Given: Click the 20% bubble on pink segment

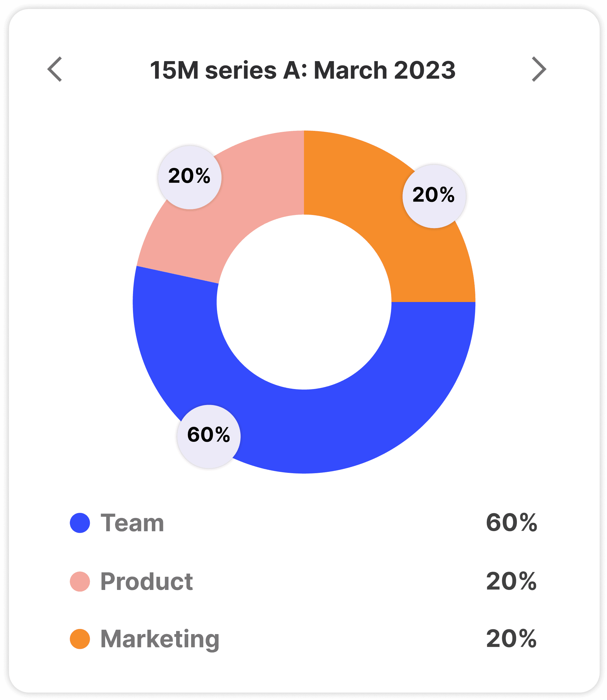Looking at the screenshot, I should tap(190, 177).
